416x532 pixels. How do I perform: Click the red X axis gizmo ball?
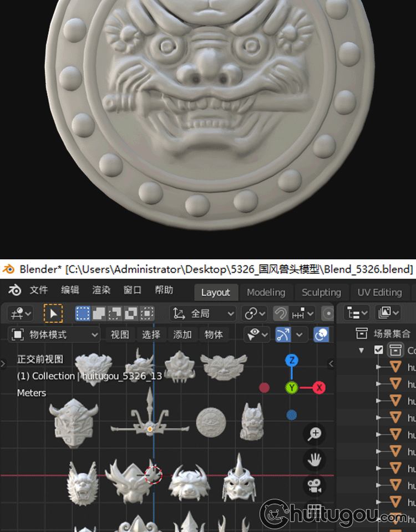[x=319, y=387]
